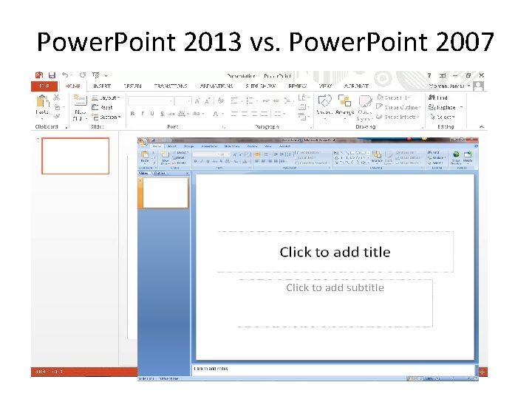532x399 pixels.
Task: Switch to TRANSITIONS tab in PowerPoint 2013
Action: point(171,86)
